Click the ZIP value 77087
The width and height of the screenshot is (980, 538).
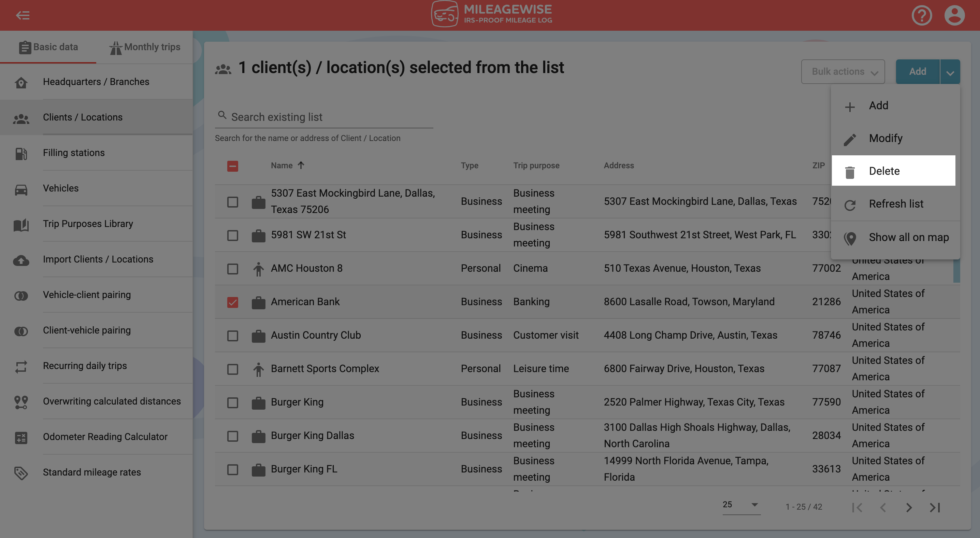coord(826,369)
